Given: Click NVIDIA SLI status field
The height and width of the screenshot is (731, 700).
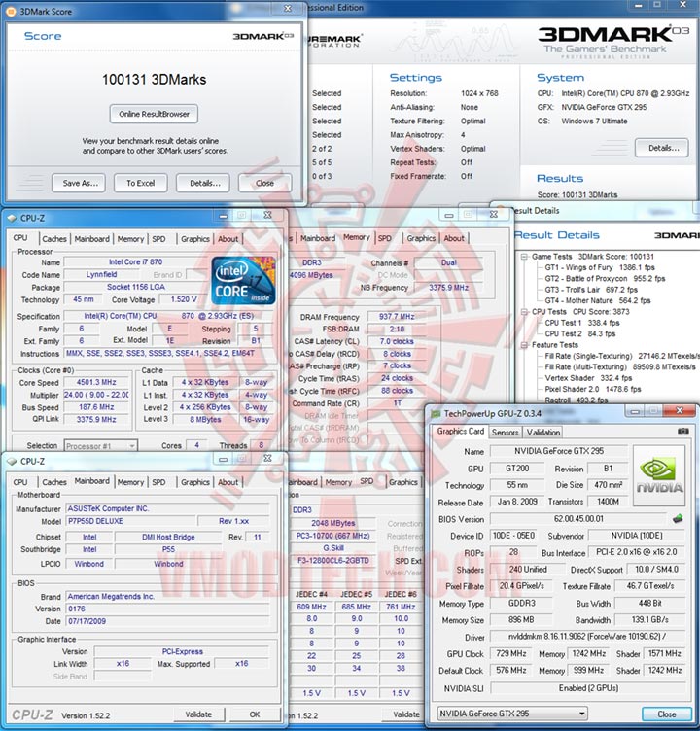Looking at the screenshot, I should click(x=588, y=688).
